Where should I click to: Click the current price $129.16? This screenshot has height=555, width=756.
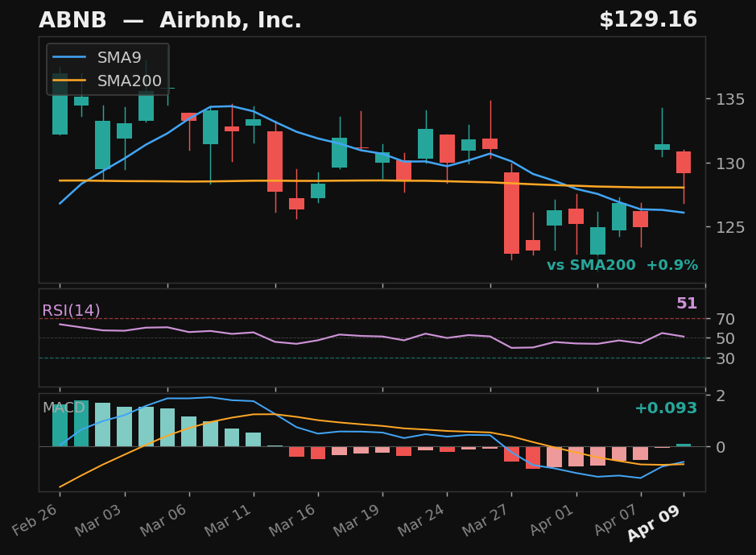point(649,19)
